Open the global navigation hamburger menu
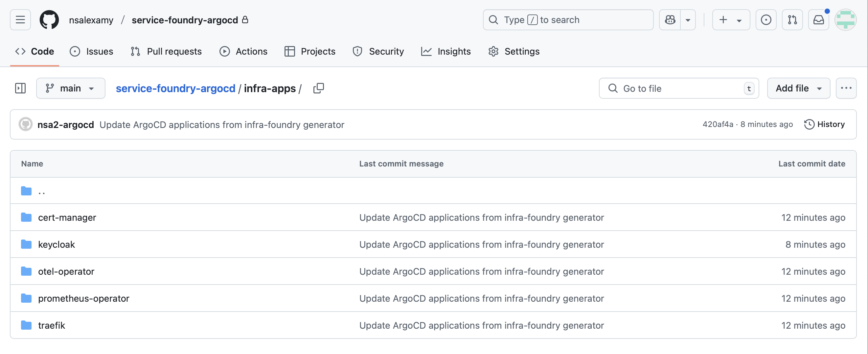The image size is (868, 354). point(20,19)
